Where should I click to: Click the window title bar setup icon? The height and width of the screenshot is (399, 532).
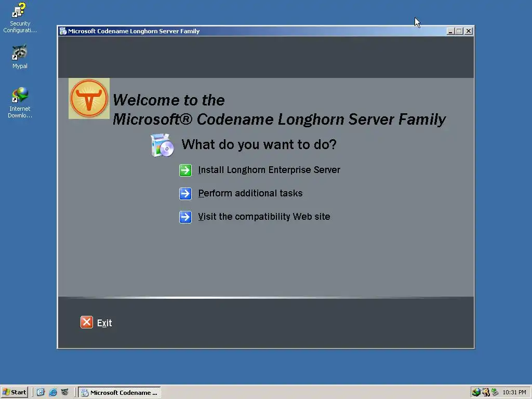coord(63,31)
